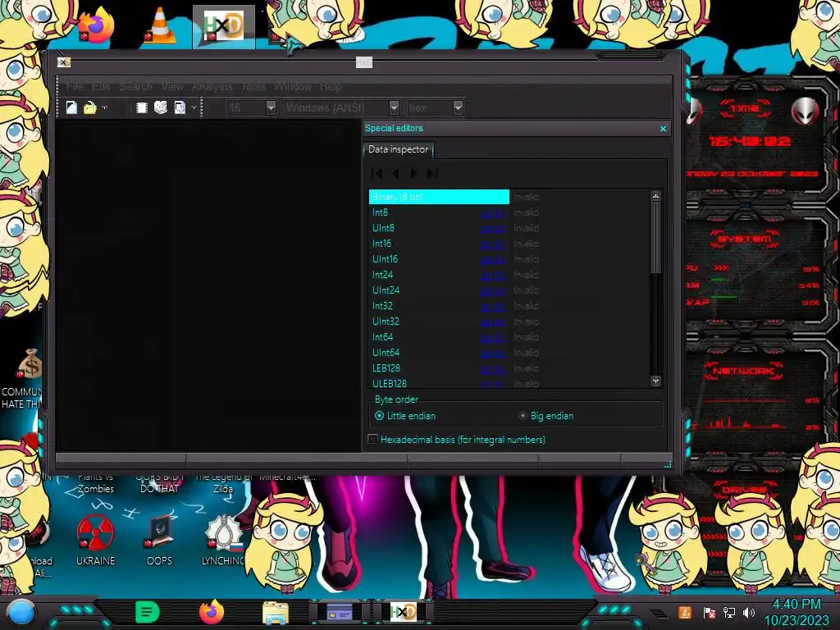Select the LYNCHING desktop icon
Screen dimensions: 840x630
223,540
